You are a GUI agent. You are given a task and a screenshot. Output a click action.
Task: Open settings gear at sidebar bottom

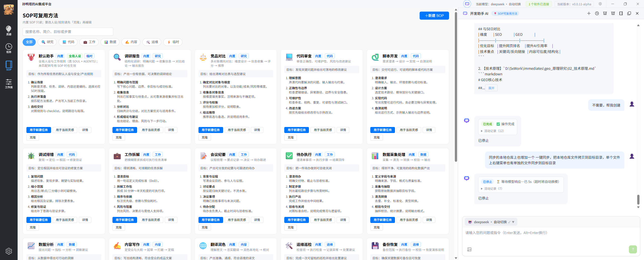pos(9,251)
